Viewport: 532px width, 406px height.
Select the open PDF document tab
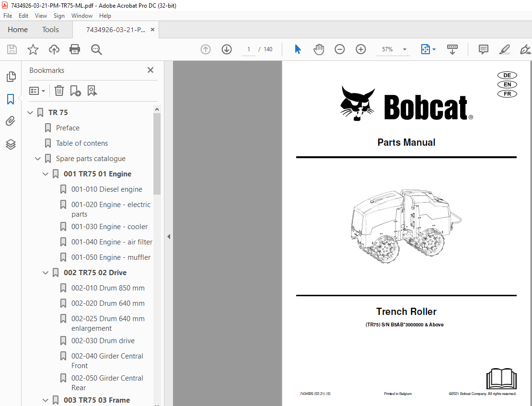point(116,30)
